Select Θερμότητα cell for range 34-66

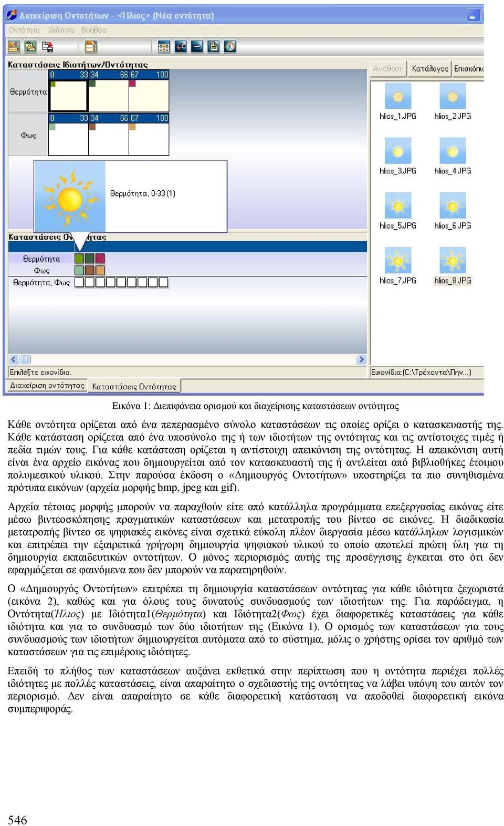tap(109, 95)
